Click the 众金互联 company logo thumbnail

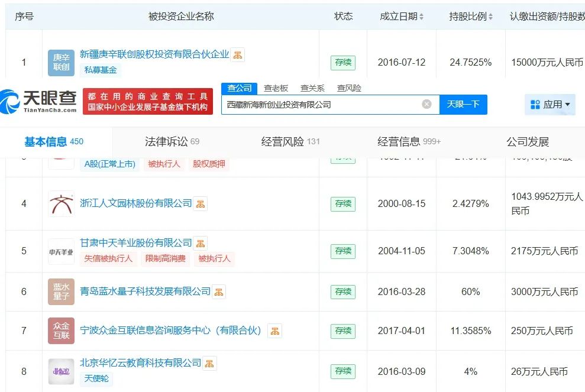[x=61, y=331]
